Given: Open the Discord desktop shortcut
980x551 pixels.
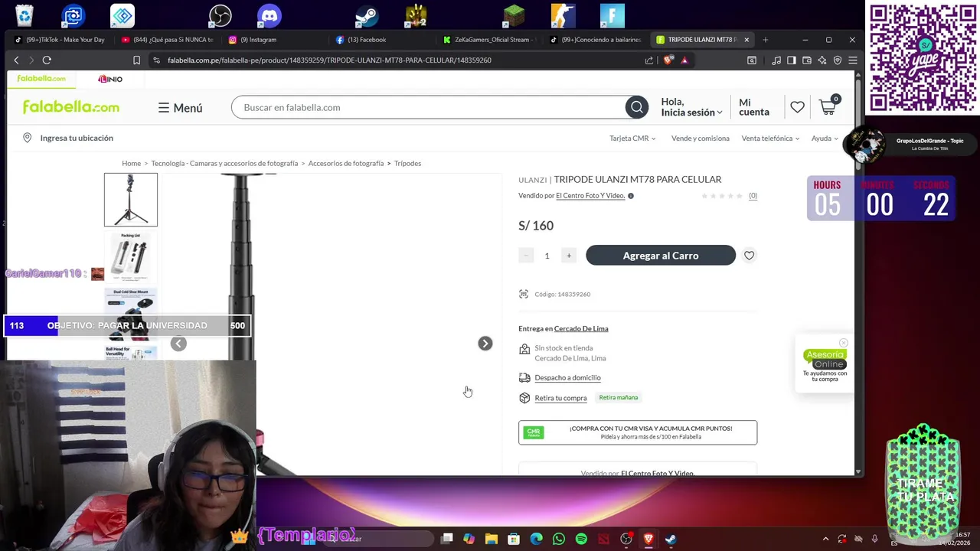Looking at the screenshot, I should [x=269, y=15].
